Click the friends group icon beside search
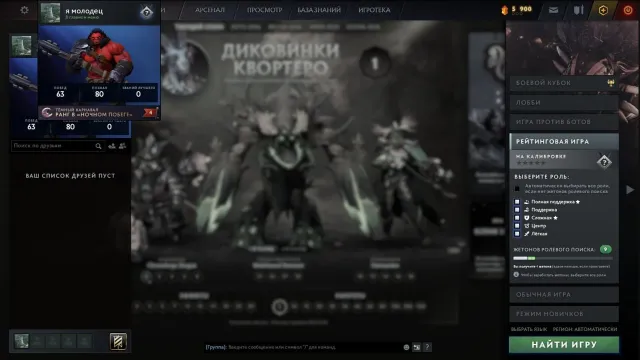 point(122,146)
